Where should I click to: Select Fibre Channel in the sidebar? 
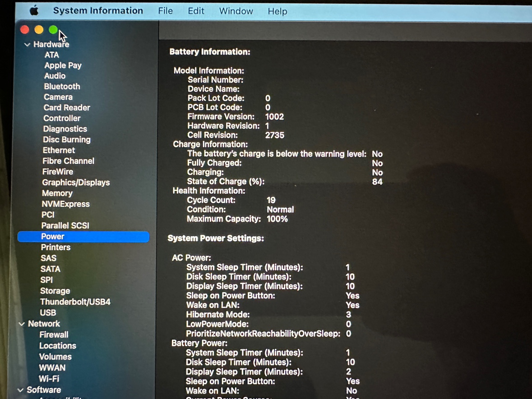[68, 161]
